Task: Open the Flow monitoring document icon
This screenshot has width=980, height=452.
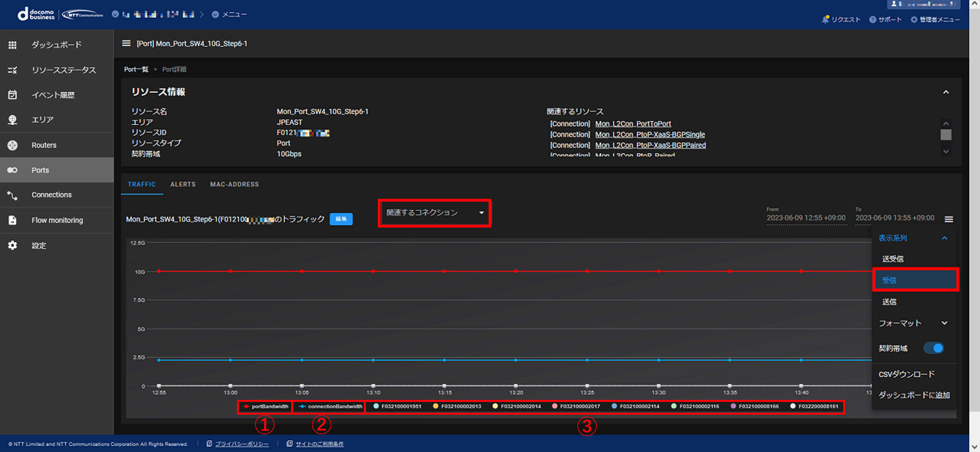Action: coord(13,220)
